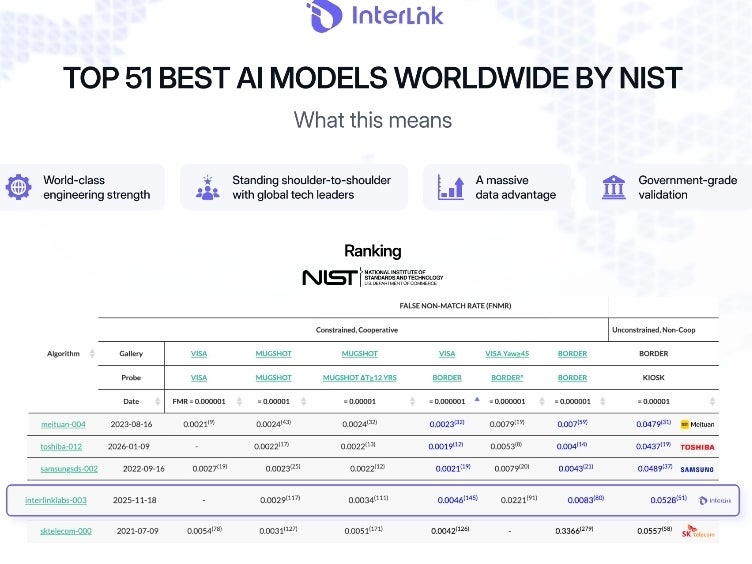This screenshot has height=564, width=752.
Task: Click the 0.0053 value in toshiba row
Action: coord(505,446)
